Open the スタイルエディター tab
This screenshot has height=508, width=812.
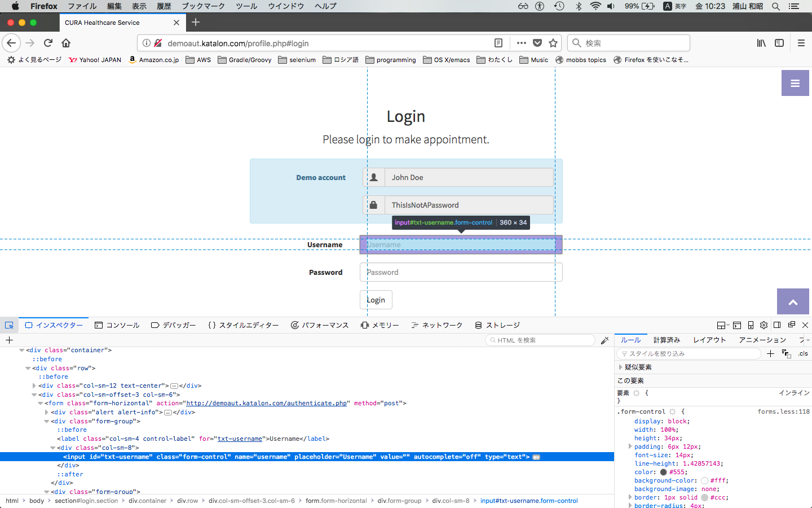244,325
